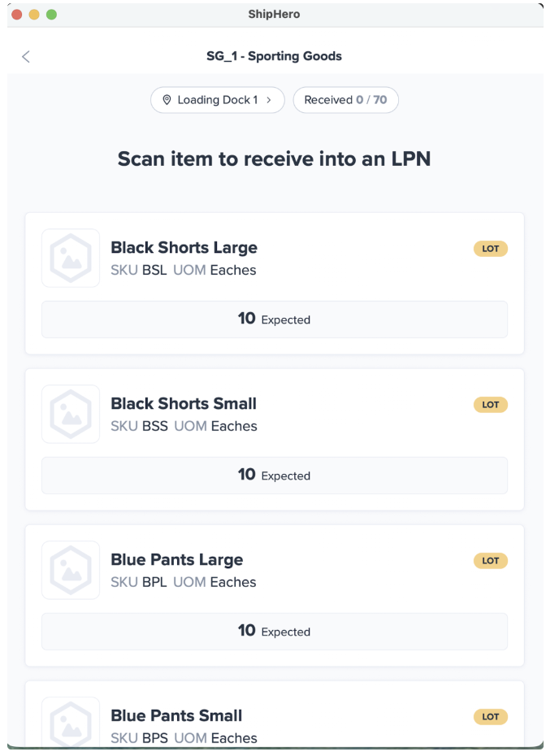
Task: Open the Loading Dock 1 location selector
Action: point(217,100)
